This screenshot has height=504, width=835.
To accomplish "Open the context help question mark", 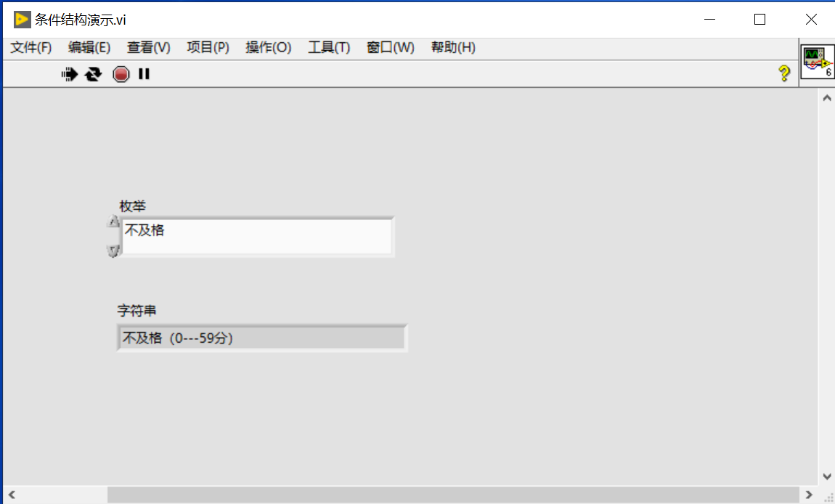I will pyautogui.click(x=784, y=73).
